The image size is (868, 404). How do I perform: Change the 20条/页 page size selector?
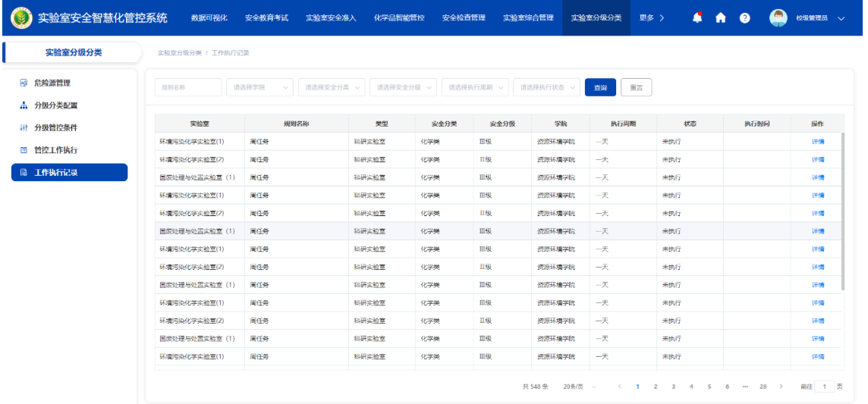(x=579, y=387)
